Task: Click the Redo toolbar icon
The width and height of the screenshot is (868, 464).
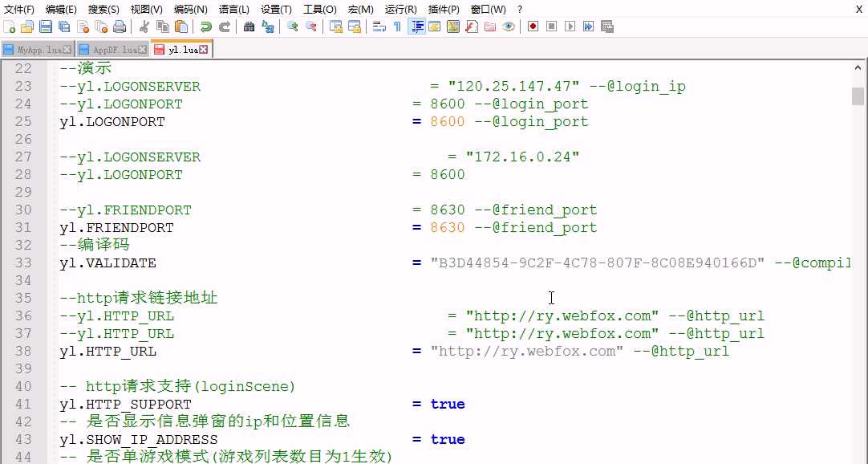Action: coord(224,26)
